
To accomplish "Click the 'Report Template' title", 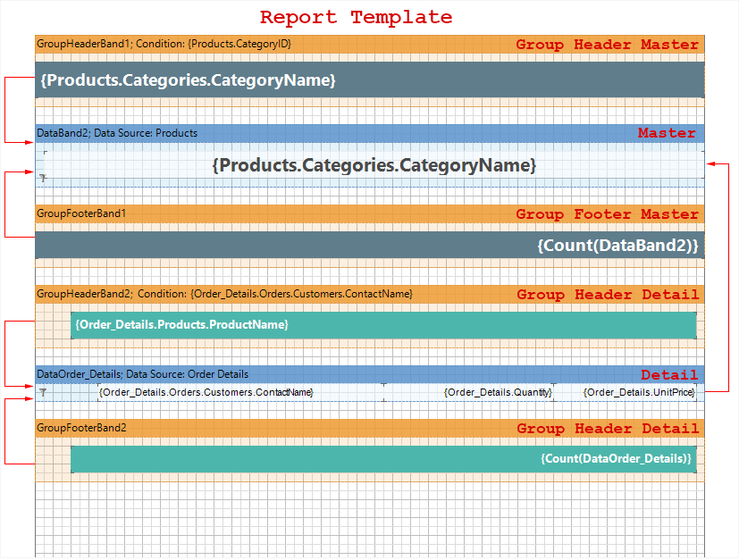I will pyautogui.click(x=356, y=17).
